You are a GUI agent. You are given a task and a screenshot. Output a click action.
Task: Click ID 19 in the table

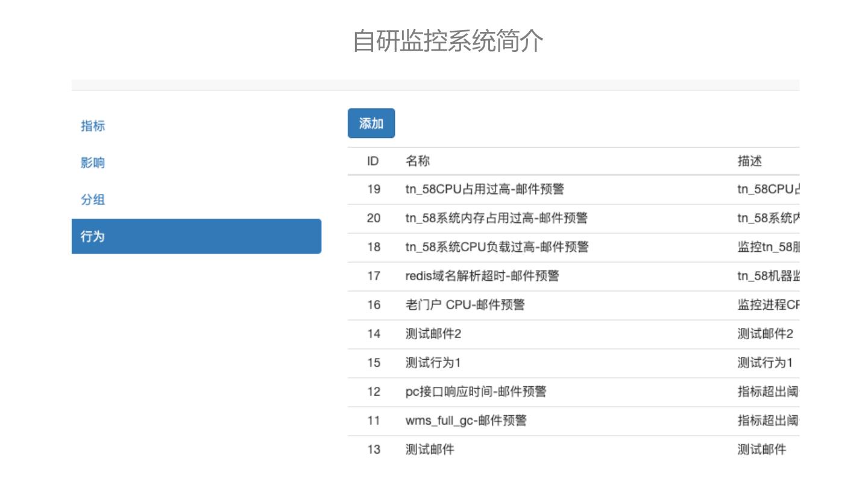coord(374,189)
